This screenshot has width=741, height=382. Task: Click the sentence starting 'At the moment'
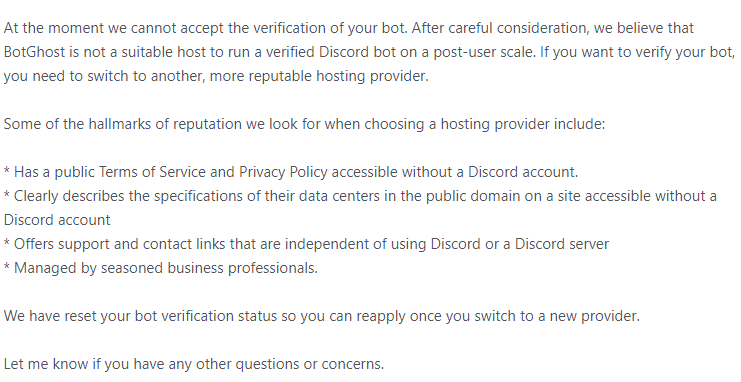tap(206, 28)
